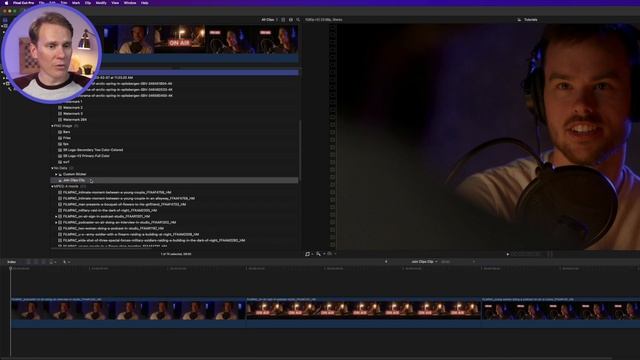Select Watermark 2 in the list
Image resolution: width=640 pixels, height=360 pixels.
coord(73,107)
